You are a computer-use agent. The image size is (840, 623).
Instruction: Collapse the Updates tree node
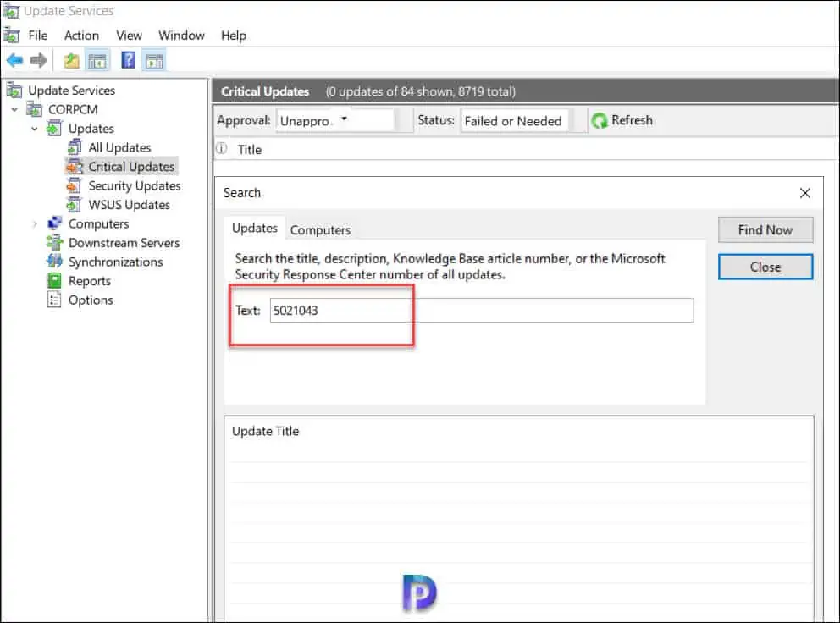click(x=34, y=129)
